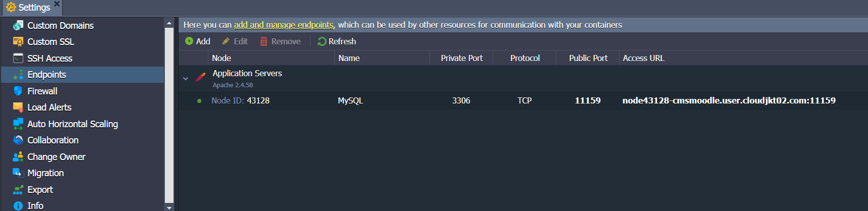Open the add and manage endpoints link
868x211 pixels.
[283, 25]
